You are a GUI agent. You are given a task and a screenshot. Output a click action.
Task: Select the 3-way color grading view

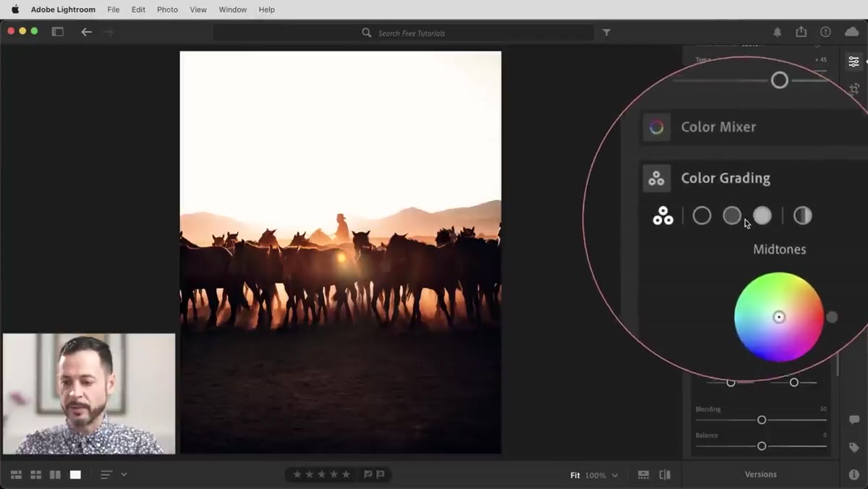663,216
